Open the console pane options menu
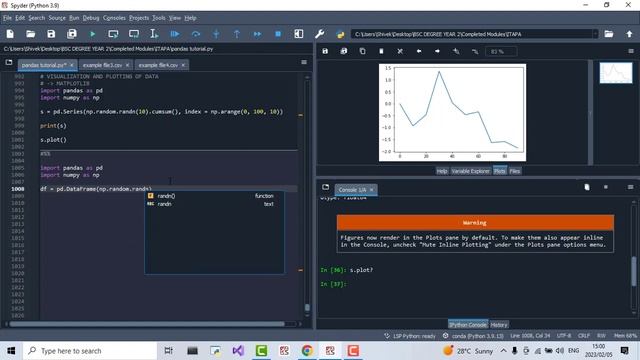The height and width of the screenshot is (360, 640). (x=631, y=187)
